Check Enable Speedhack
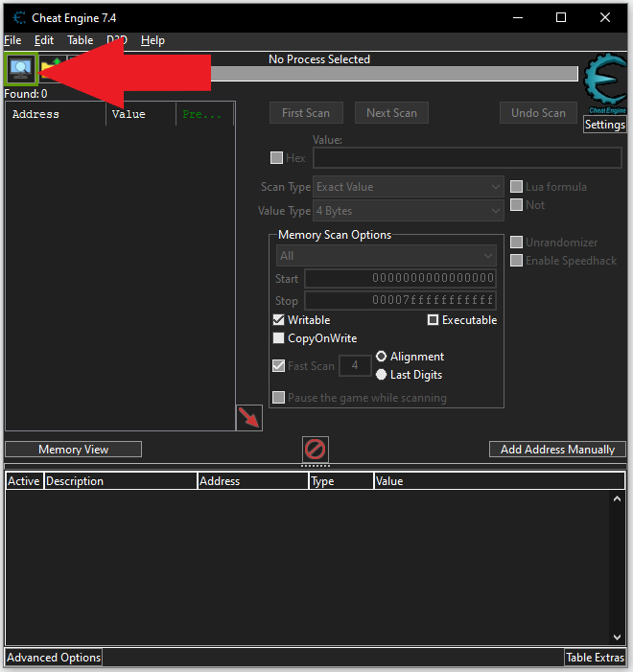 coord(516,260)
